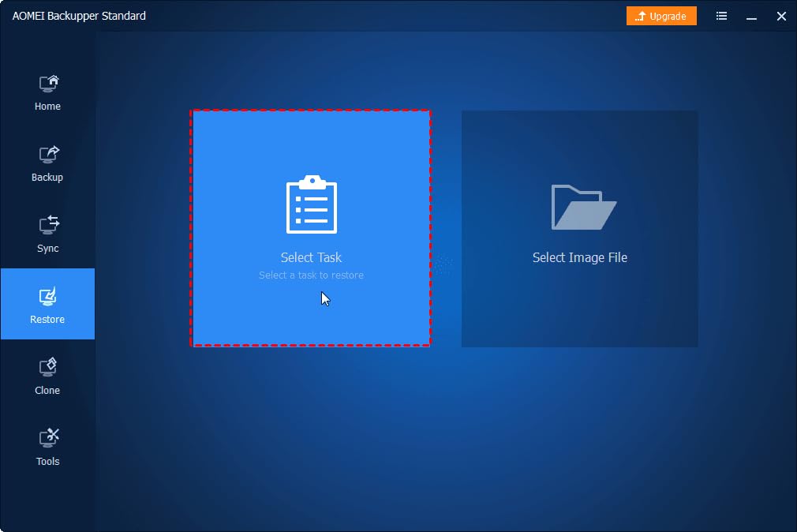This screenshot has height=532, width=797.
Task: Click the Home icon in the sidebar
Action: [x=48, y=84]
